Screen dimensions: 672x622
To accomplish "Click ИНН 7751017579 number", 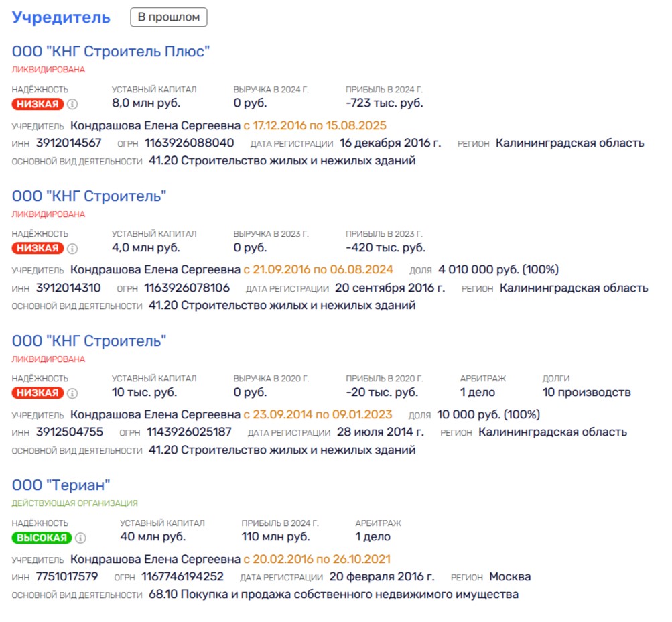I will 67,576.
